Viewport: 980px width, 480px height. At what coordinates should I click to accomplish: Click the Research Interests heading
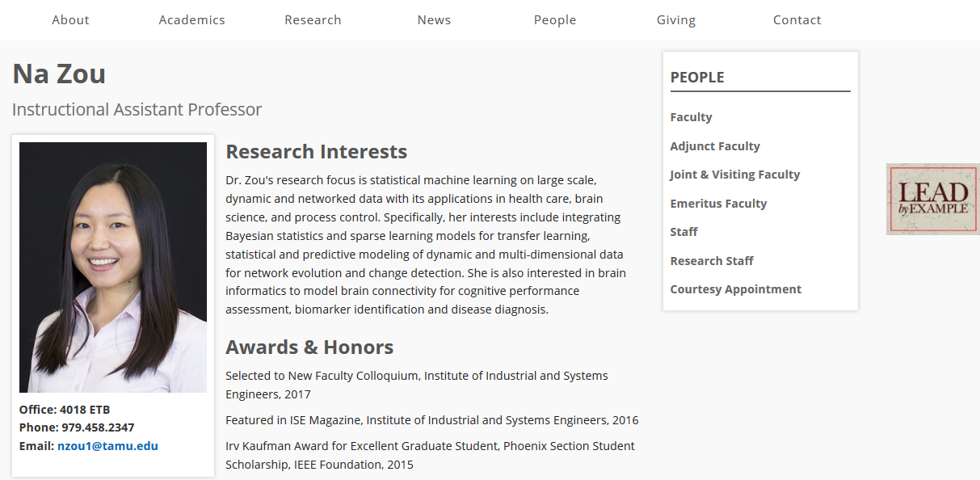316,152
